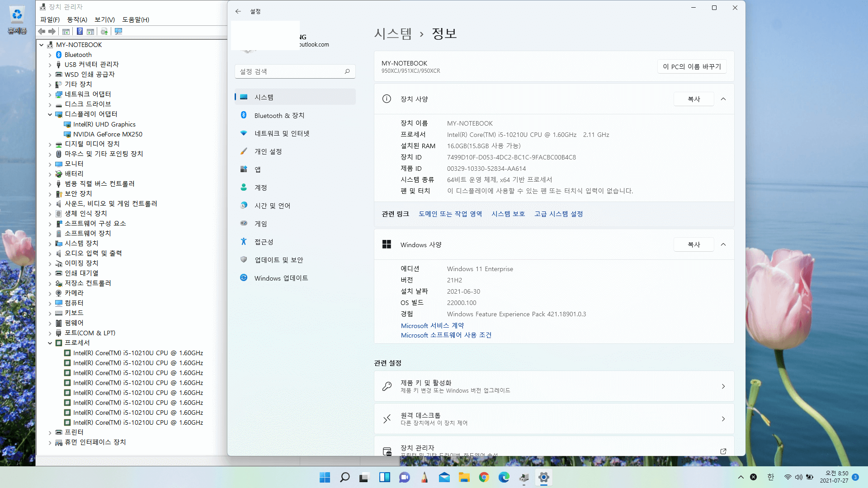Expand the 카메라 node in Device Manager

[50, 293]
